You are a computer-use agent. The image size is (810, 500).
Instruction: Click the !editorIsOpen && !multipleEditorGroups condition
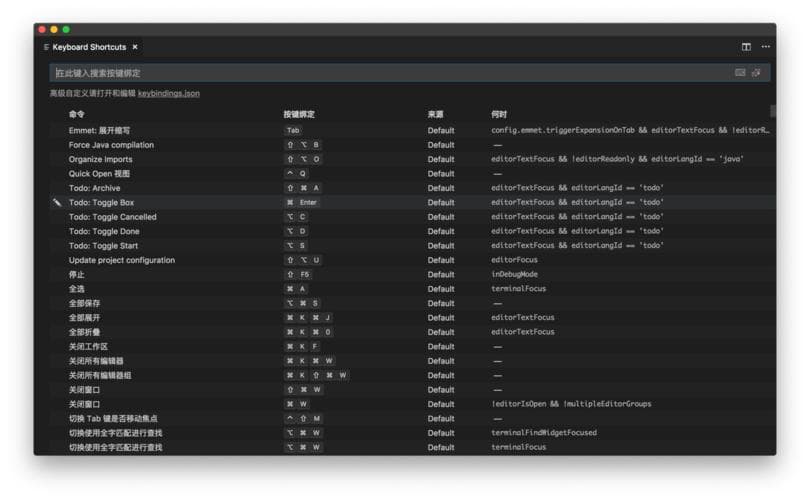click(571, 404)
